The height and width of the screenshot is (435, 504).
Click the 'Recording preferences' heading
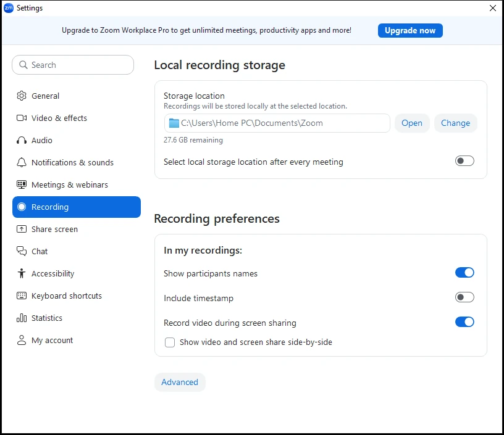click(x=217, y=218)
